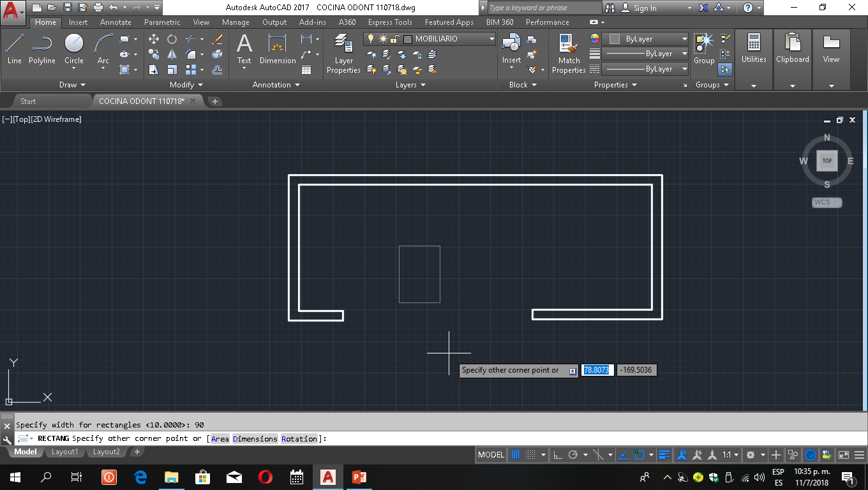Select the Copy tool in Modify panel

[154, 54]
